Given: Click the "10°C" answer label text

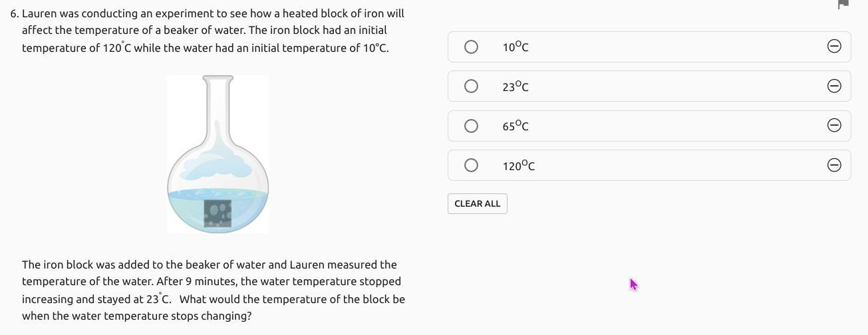Looking at the screenshot, I should (x=515, y=47).
